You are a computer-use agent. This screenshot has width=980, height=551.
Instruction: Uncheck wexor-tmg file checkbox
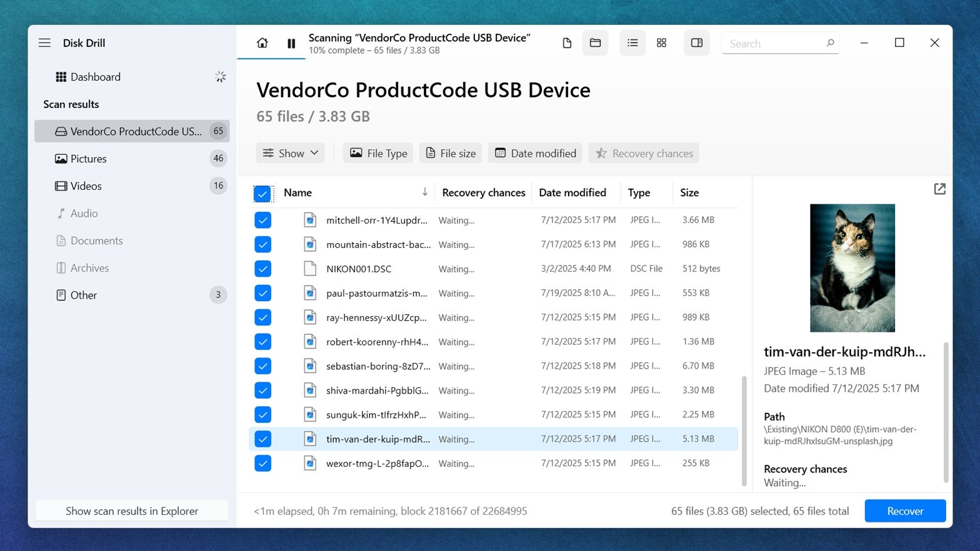(x=263, y=464)
